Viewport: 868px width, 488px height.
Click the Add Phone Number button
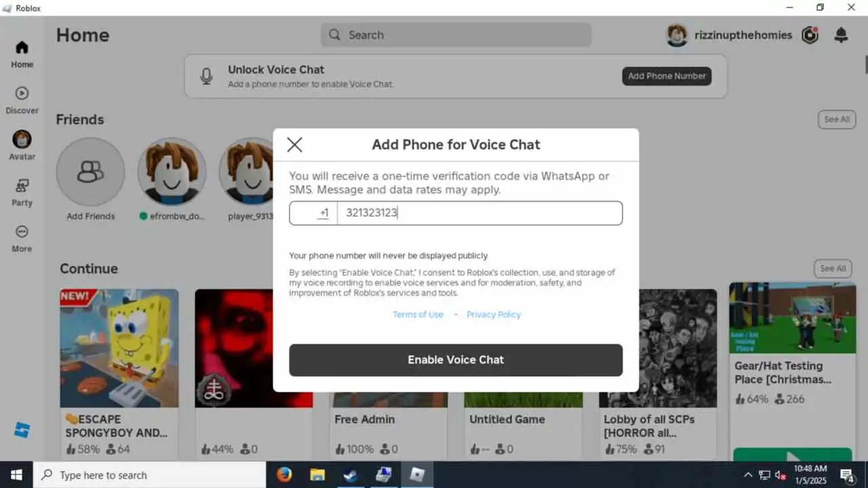pyautogui.click(x=667, y=76)
